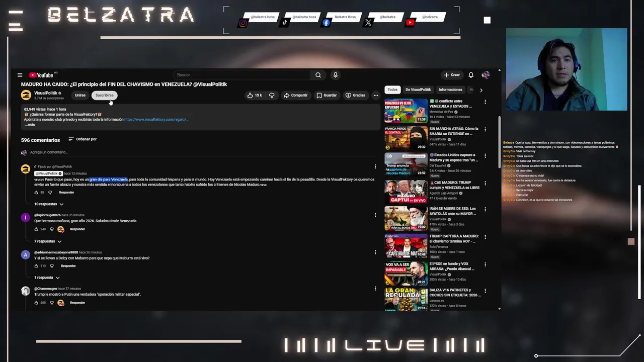Expand the 7 respuestas thread
Viewport: 644px width, 362px height.
click(48, 241)
